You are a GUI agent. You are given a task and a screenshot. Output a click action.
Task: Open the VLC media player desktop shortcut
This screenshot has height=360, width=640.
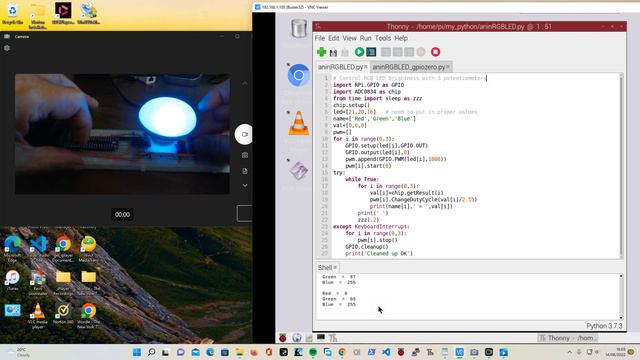click(x=38, y=316)
